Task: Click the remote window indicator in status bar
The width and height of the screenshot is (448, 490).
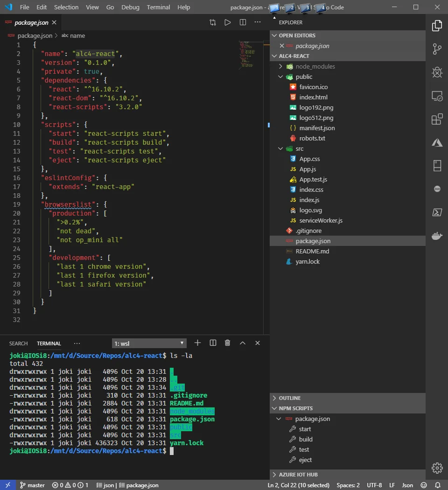Action: pos(8,485)
